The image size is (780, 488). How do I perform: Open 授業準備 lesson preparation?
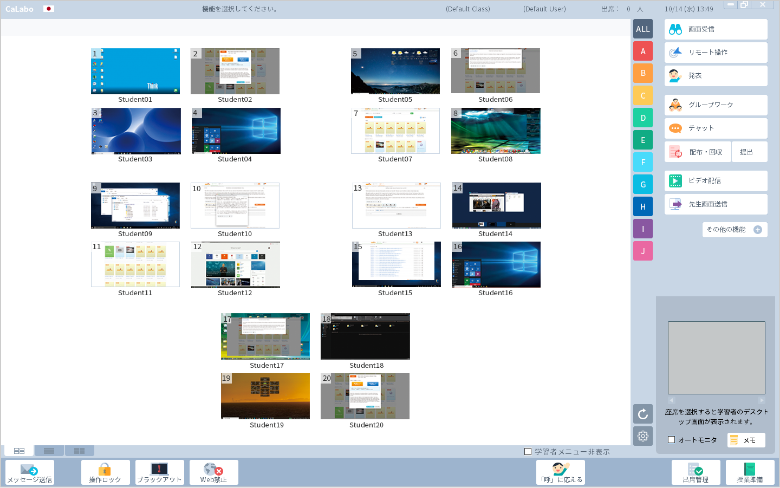point(750,472)
